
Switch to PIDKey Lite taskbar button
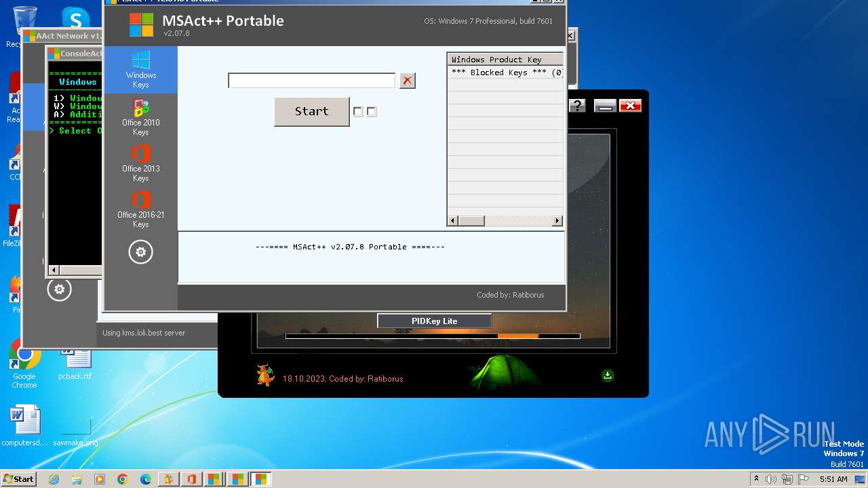pos(169,479)
